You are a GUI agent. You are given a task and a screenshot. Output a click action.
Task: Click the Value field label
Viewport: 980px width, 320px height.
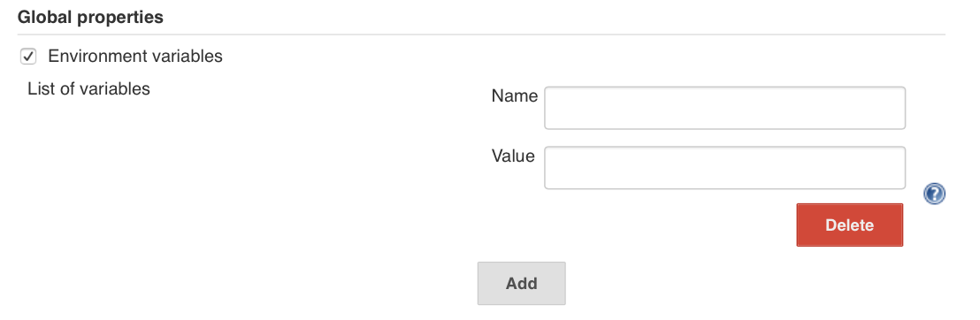pos(513,155)
